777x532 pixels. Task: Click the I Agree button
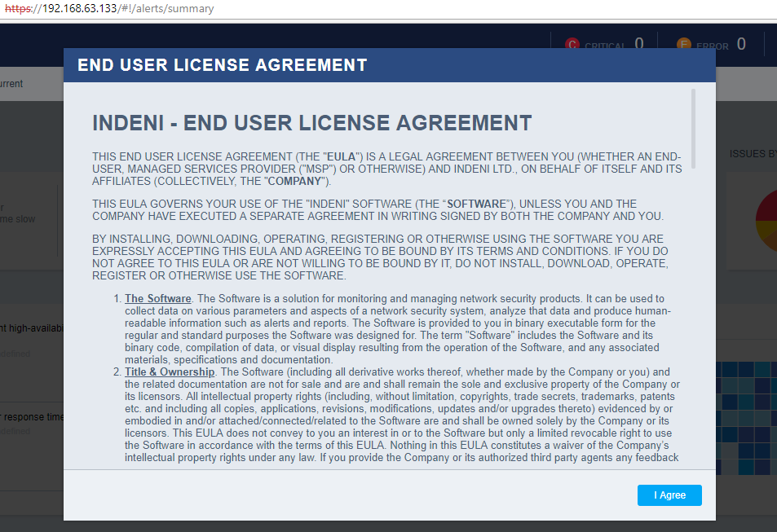(669, 495)
